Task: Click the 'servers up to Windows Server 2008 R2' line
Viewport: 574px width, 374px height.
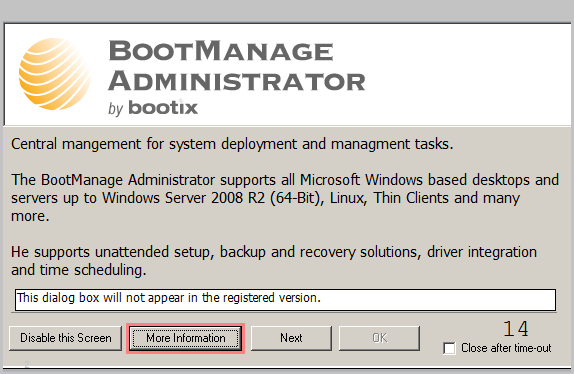Action: [x=265, y=198]
